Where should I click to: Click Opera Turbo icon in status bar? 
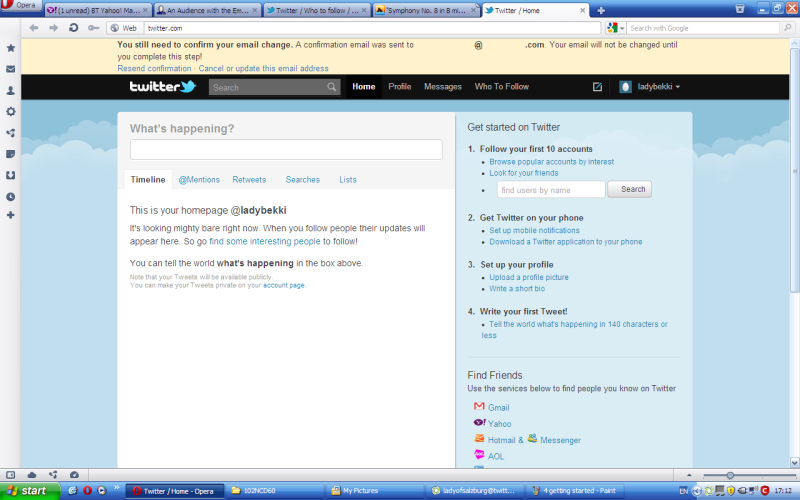(74, 474)
